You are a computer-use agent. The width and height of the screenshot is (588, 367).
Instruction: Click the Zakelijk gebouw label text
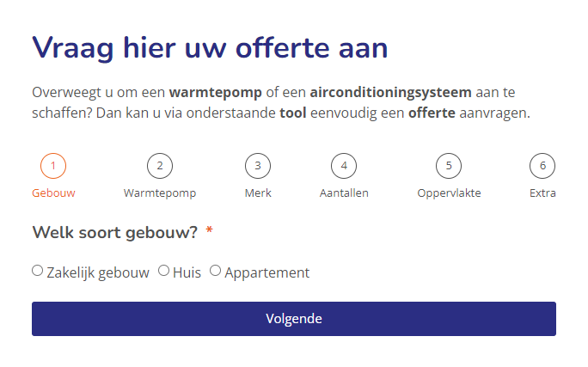tap(98, 272)
